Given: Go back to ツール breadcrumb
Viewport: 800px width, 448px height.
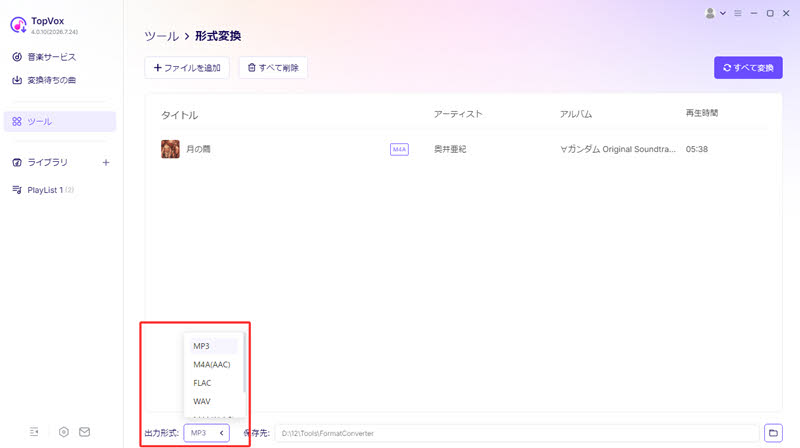Looking at the screenshot, I should point(161,36).
